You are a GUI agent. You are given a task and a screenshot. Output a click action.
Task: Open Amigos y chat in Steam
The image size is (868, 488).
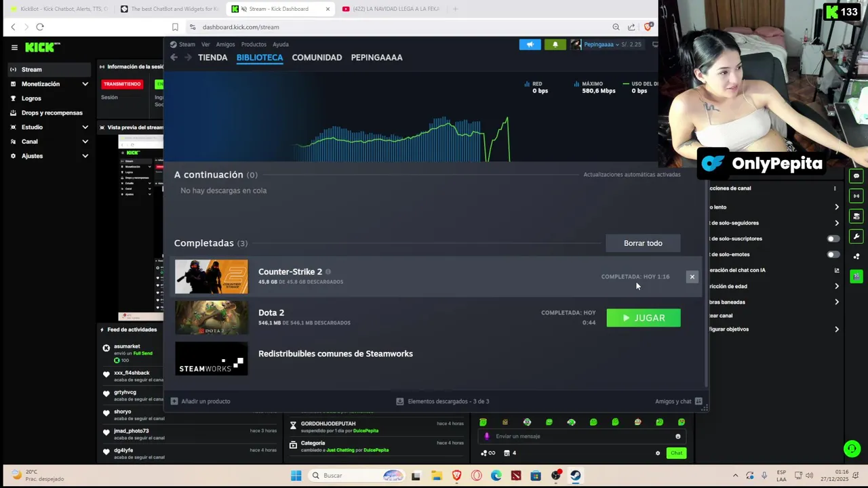(678, 401)
